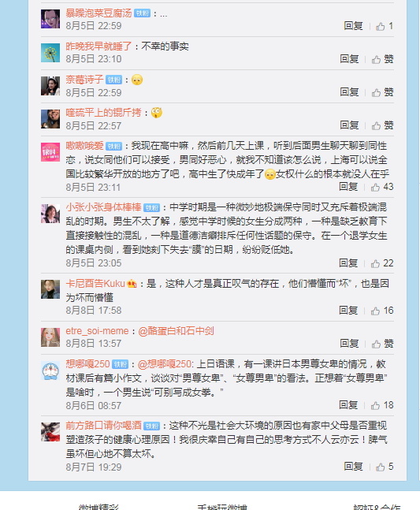Like etre_soi-meme's comment

[383, 344]
